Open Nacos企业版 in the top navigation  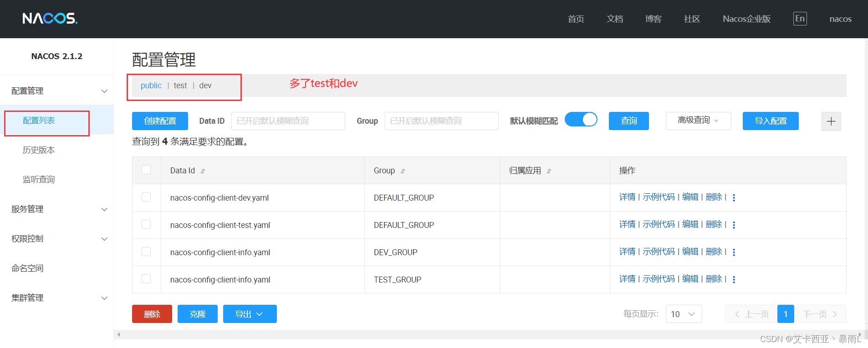746,19
